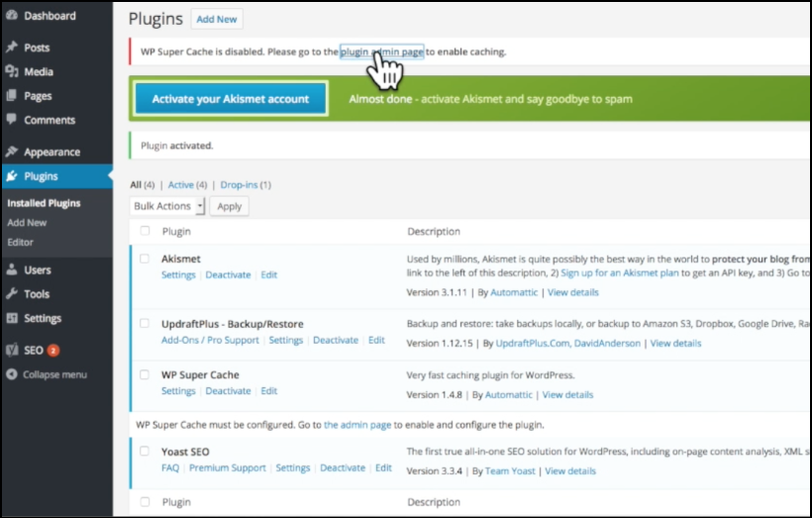The height and width of the screenshot is (518, 812).
Task: Click the Pages icon in sidebar
Action: [x=12, y=95]
